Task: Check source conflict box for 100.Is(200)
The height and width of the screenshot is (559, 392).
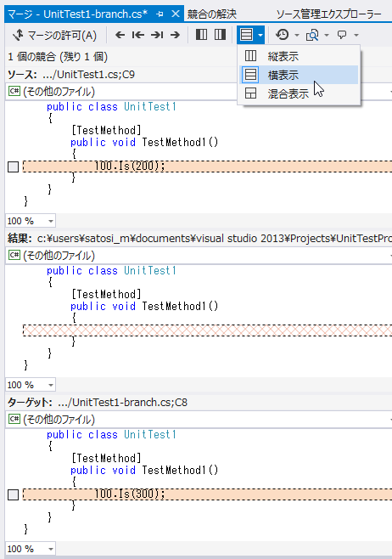Action: [x=14, y=167]
